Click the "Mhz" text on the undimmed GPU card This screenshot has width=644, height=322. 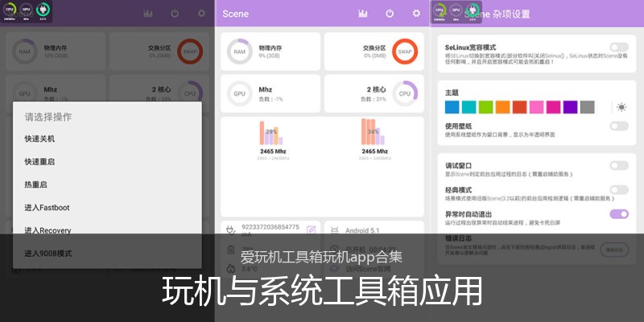[x=266, y=89]
